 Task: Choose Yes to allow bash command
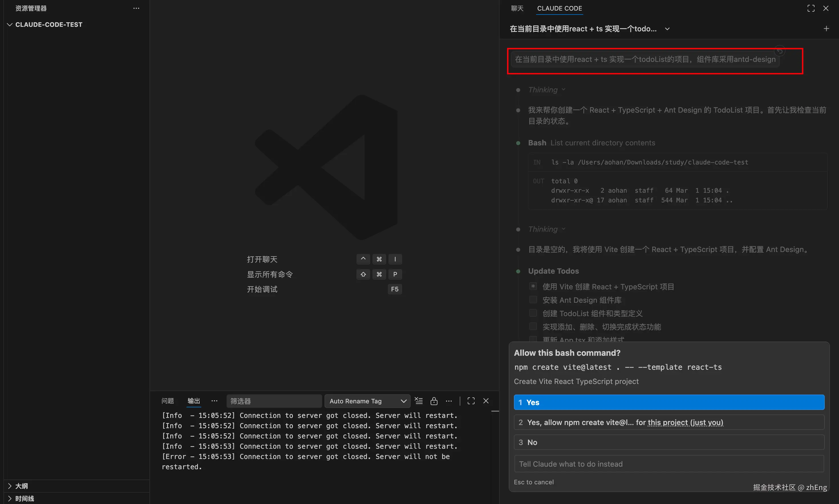click(x=669, y=402)
